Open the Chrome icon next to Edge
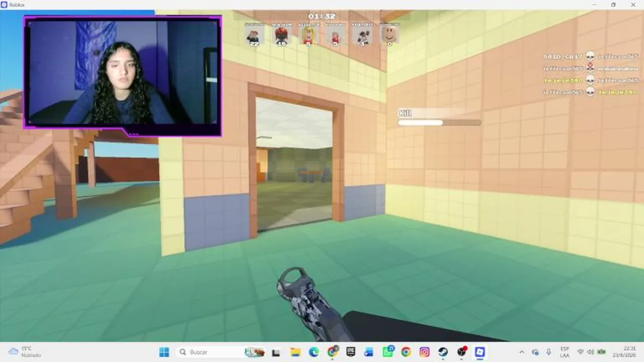The width and height of the screenshot is (644, 362). click(333, 352)
